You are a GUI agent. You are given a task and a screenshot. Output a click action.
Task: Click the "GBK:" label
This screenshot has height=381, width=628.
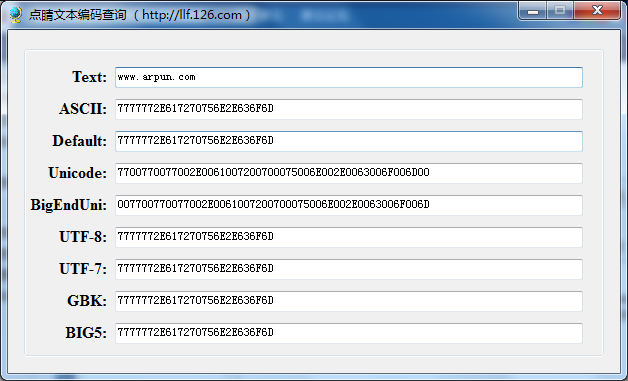click(87, 301)
